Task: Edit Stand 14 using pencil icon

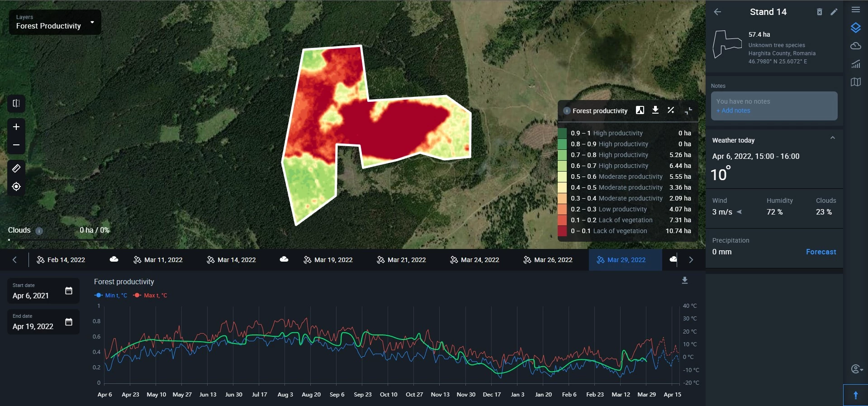Action: point(834,12)
